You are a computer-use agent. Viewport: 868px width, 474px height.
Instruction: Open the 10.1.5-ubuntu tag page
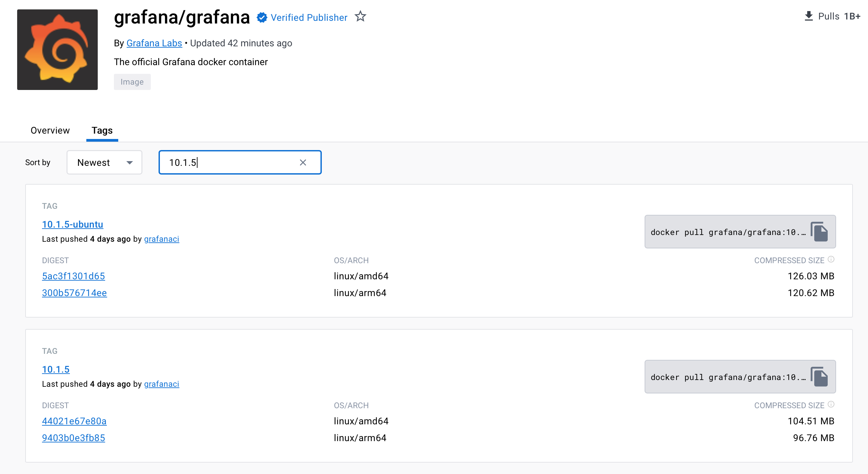click(x=73, y=224)
